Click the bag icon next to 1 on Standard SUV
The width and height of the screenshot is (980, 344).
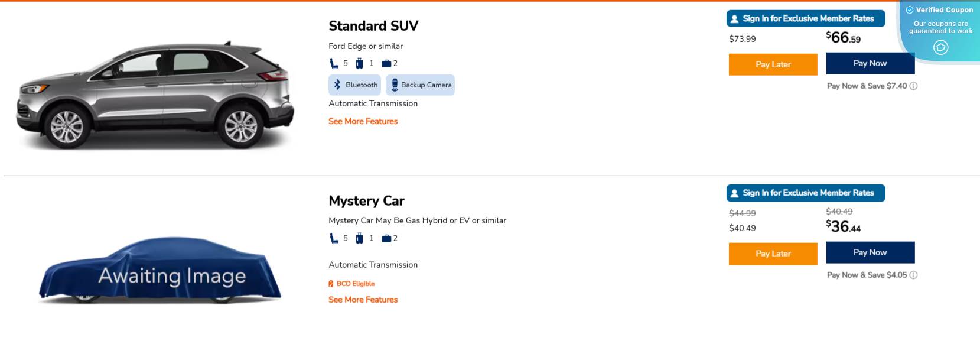[360, 63]
